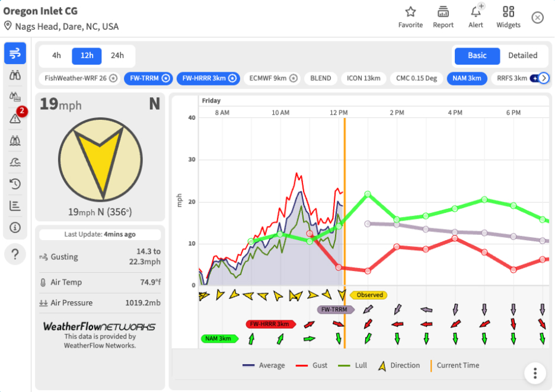Click the info circle icon

click(15, 227)
